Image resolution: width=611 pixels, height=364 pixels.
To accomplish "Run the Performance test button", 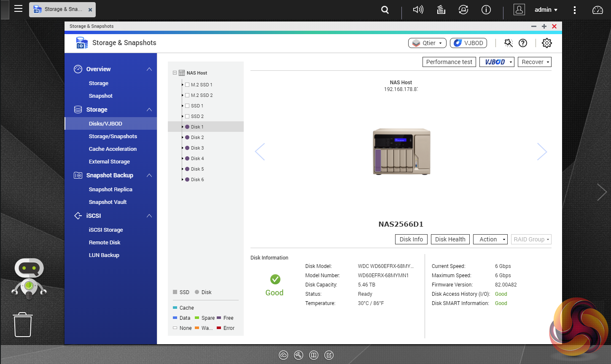I will [449, 62].
